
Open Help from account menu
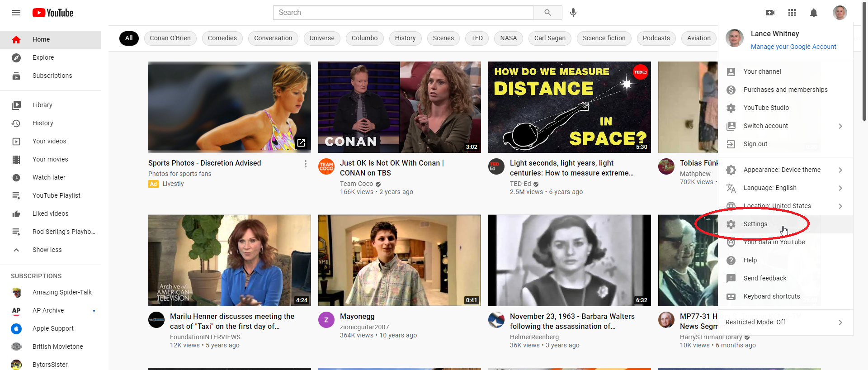(x=786, y=260)
